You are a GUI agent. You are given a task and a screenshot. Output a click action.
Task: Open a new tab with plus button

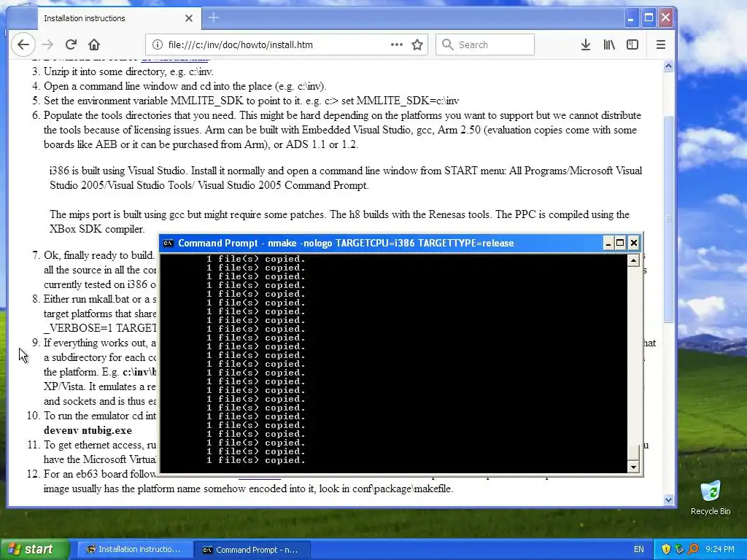coord(214,18)
